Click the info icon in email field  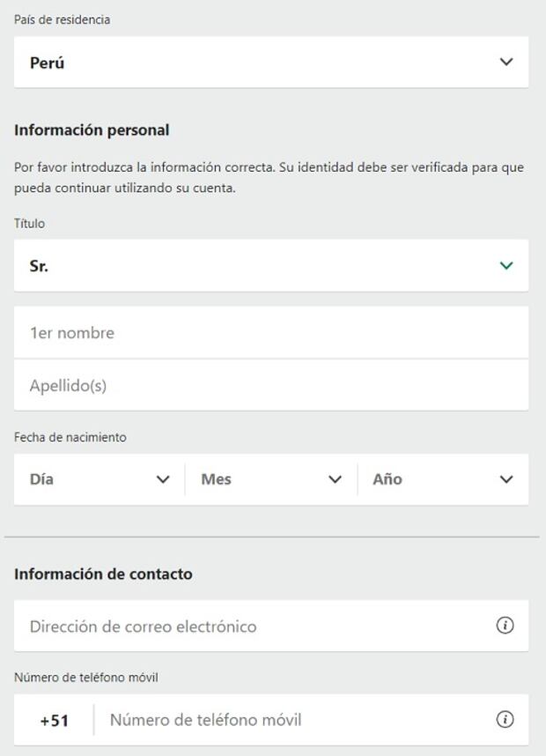[x=505, y=626]
